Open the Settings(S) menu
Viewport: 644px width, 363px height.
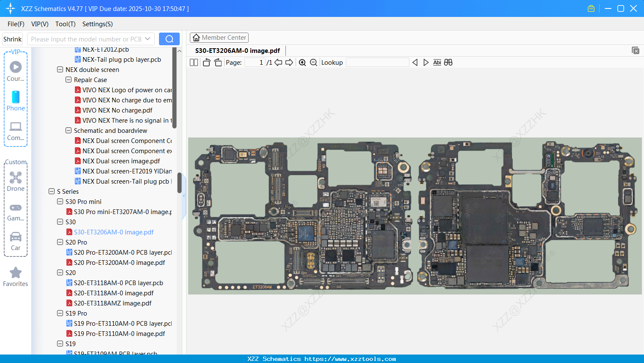click(98, 24)
